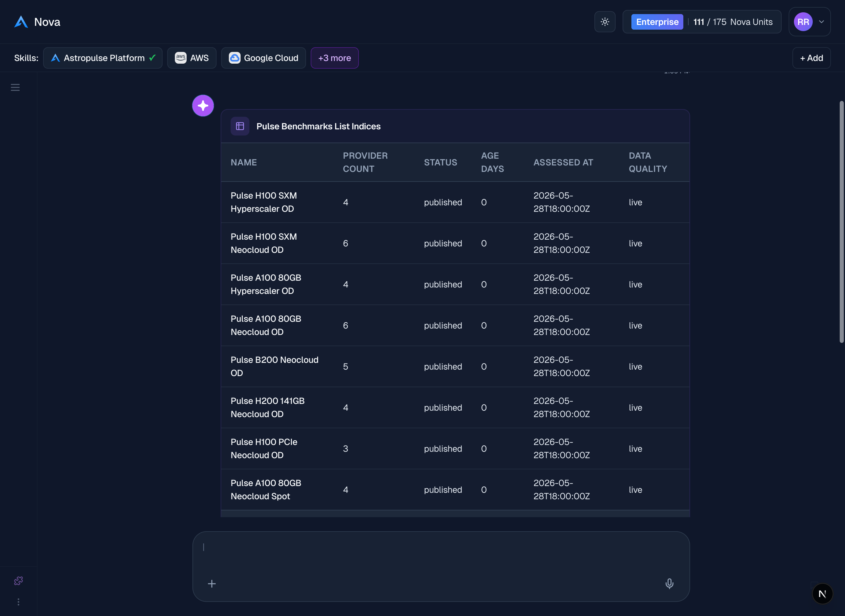Select the Pulse A100 80GB Neocloud Spot row

pos(455,489)
